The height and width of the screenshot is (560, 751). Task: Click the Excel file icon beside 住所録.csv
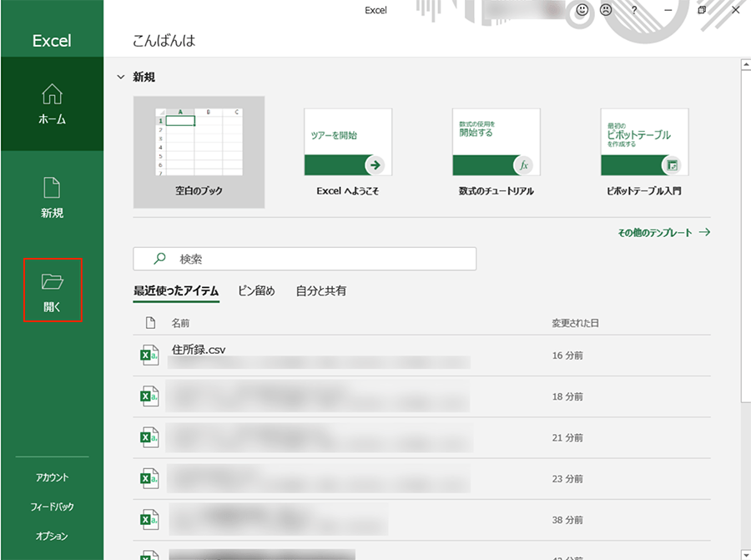coord(149,356)
